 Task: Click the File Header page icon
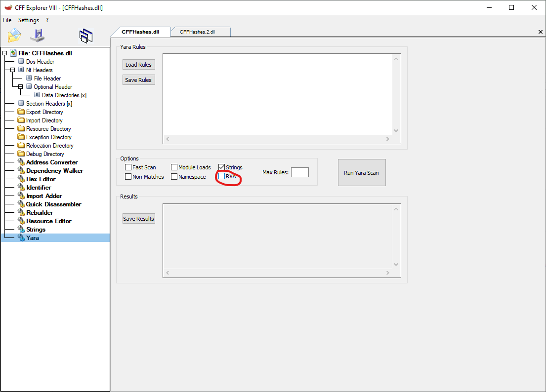29,78
